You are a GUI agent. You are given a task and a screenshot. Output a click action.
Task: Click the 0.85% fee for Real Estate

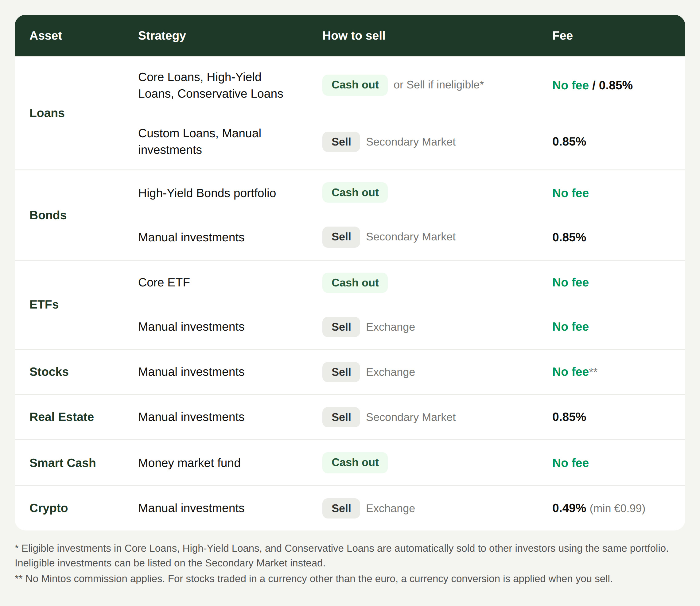[x=569, y=417]
